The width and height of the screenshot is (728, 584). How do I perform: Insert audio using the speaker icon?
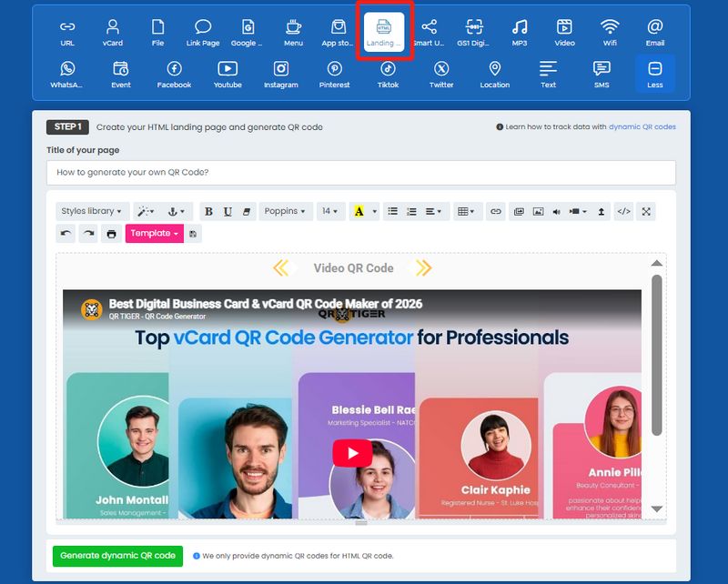556,212
